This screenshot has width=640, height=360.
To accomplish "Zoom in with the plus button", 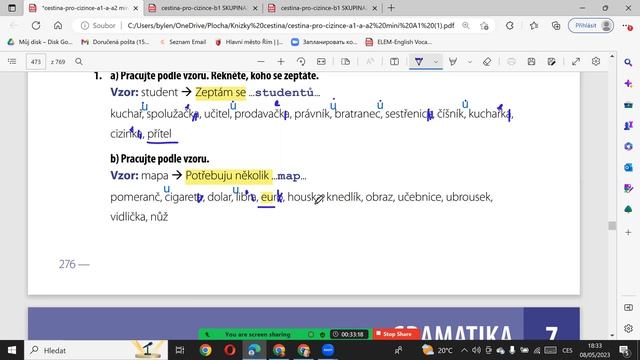I will click(281, 62).
